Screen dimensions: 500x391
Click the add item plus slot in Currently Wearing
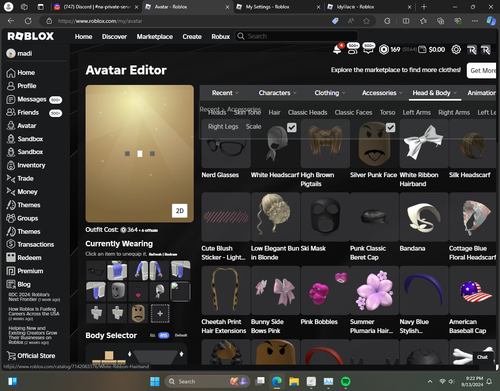(x=160, y=313)
